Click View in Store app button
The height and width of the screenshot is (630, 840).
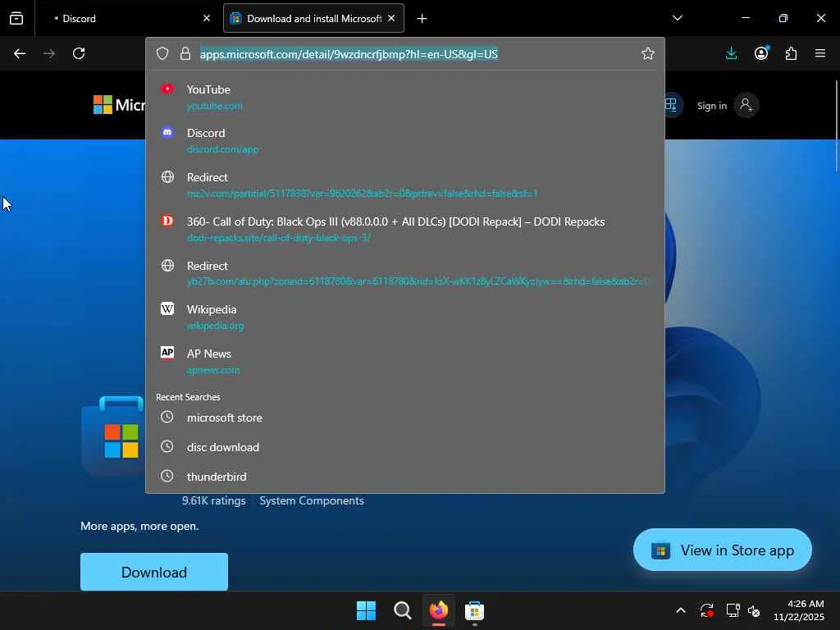(722, 550)
